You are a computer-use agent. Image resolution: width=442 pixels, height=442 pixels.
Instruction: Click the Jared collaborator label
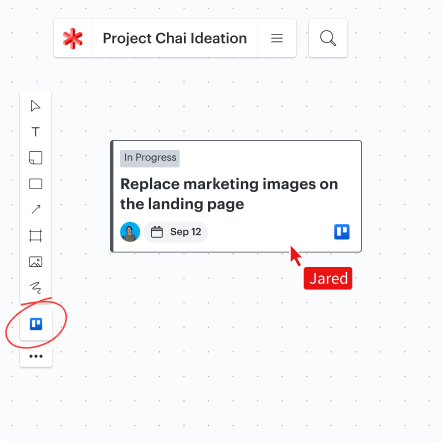[x=328, y=278]
